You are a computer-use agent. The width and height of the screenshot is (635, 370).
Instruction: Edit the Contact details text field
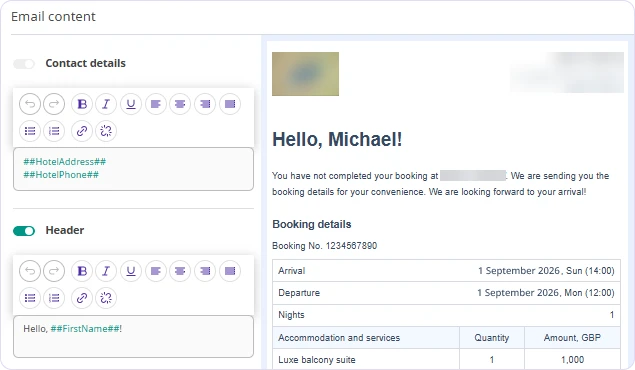coord(133,169)
